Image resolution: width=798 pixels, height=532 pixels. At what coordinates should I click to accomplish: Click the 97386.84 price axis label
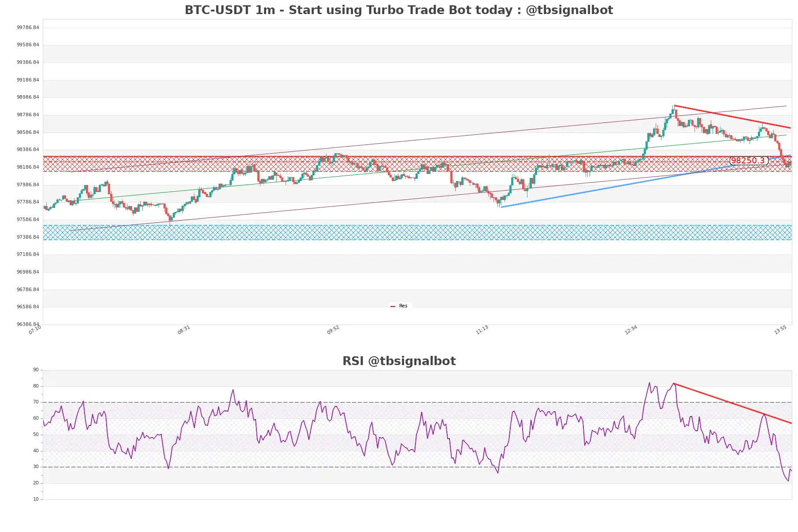[28, 237]
